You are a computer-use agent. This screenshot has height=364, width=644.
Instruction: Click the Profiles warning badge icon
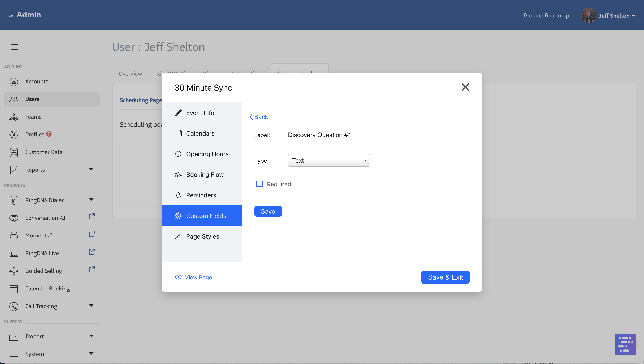coord(49,134)
